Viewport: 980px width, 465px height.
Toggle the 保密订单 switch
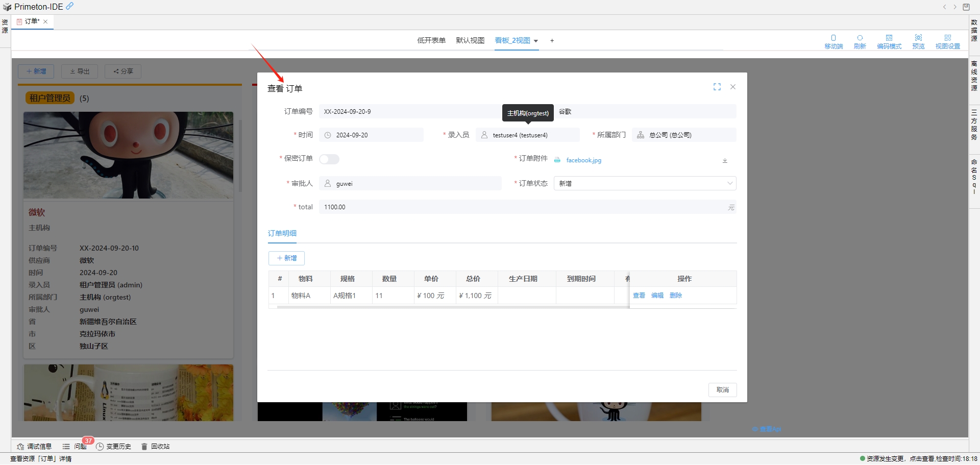(x=329, y=159)
